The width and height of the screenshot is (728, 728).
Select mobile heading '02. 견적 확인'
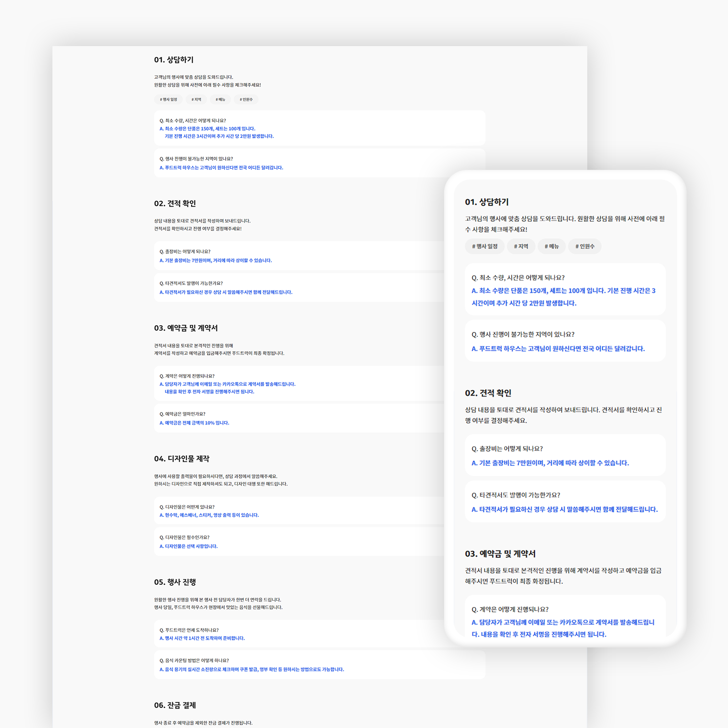coord(488,393)
